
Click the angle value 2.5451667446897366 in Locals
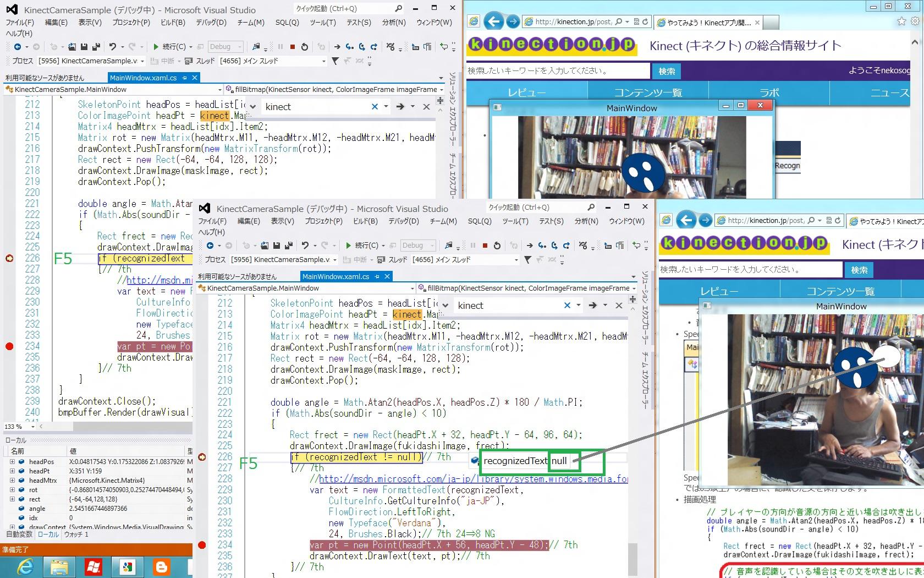point(98,509)
